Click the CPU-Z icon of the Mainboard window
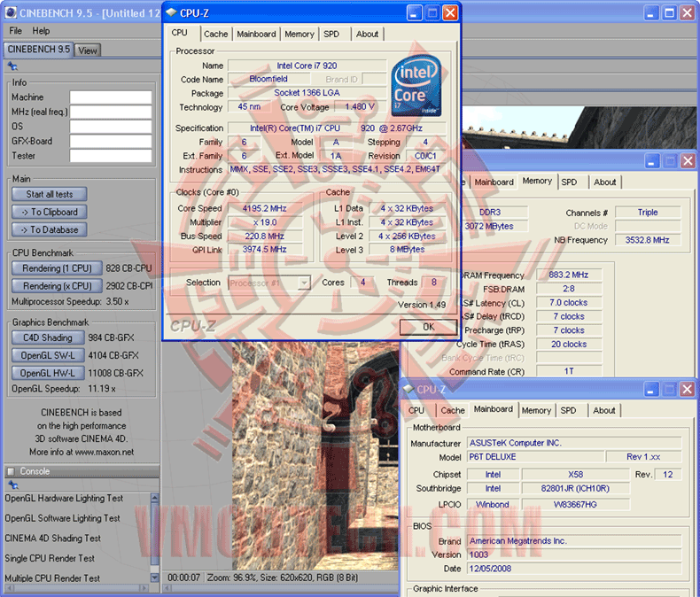Viewport: 700px width, 597px height. pos(408,389)
